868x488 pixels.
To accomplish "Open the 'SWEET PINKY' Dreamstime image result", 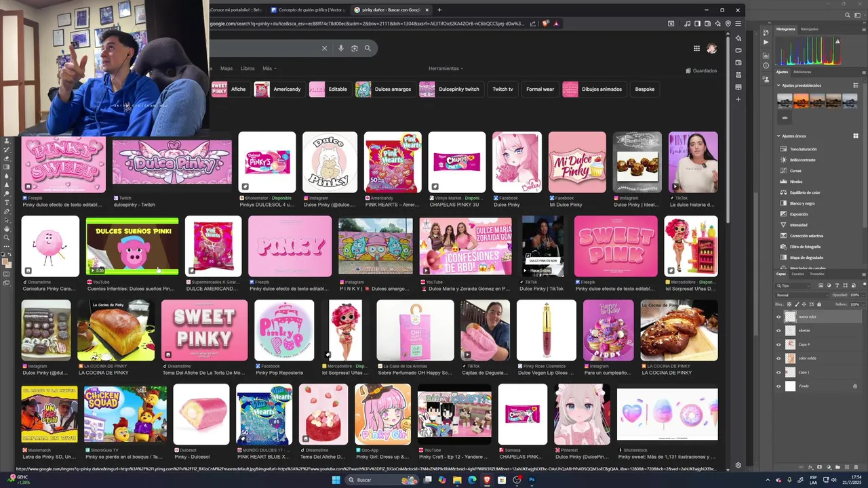I will [204, 330].
